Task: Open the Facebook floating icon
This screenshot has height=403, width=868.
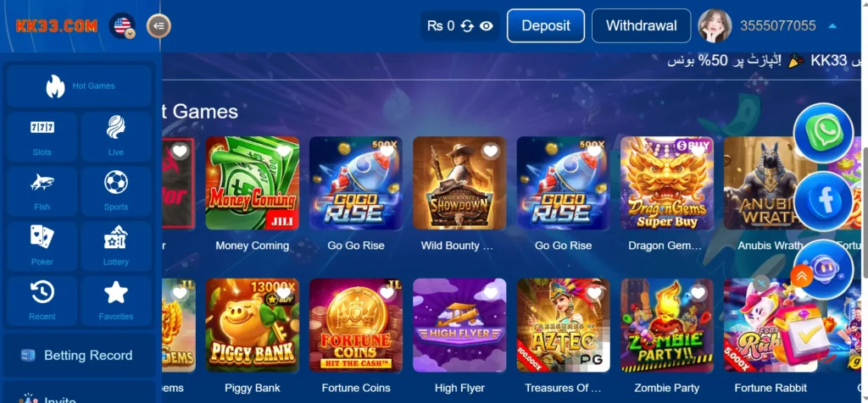Action: tap(823, 201)
